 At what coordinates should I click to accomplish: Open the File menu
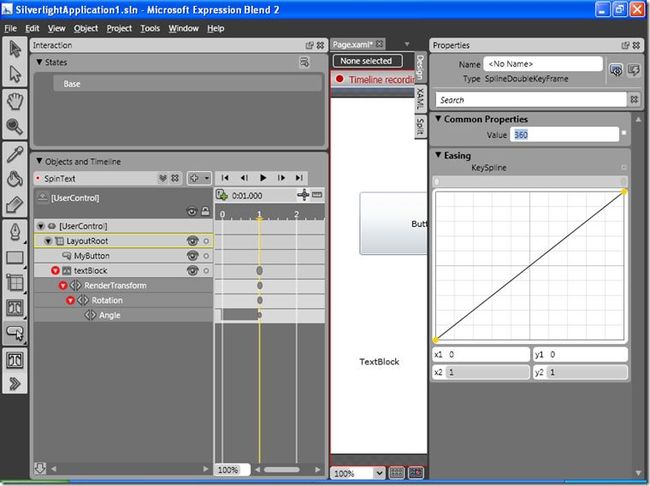coord(10,28)
